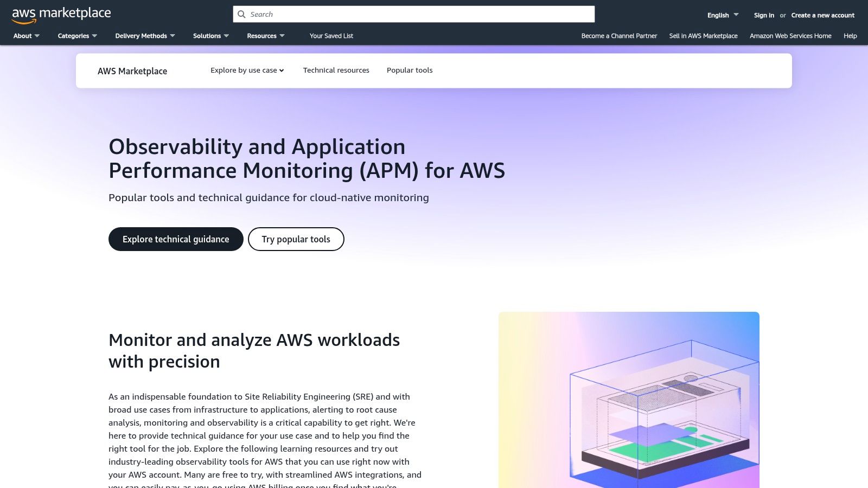868x488 pixels.
Task: Click Create a new account link
Action: (822, 15)
